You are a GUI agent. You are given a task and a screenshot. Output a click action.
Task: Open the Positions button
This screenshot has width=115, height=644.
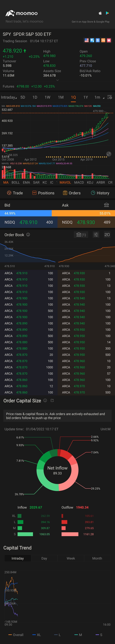click(x=43, y=193)
